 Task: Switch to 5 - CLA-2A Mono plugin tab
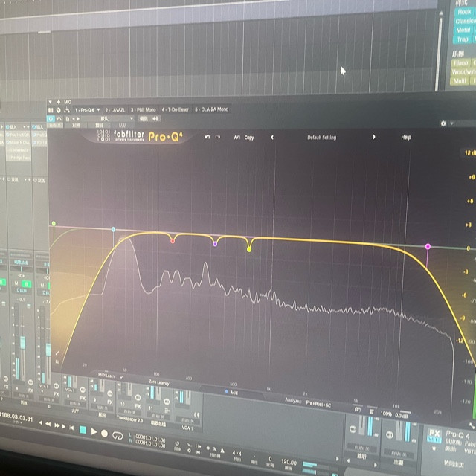(211, 109)
